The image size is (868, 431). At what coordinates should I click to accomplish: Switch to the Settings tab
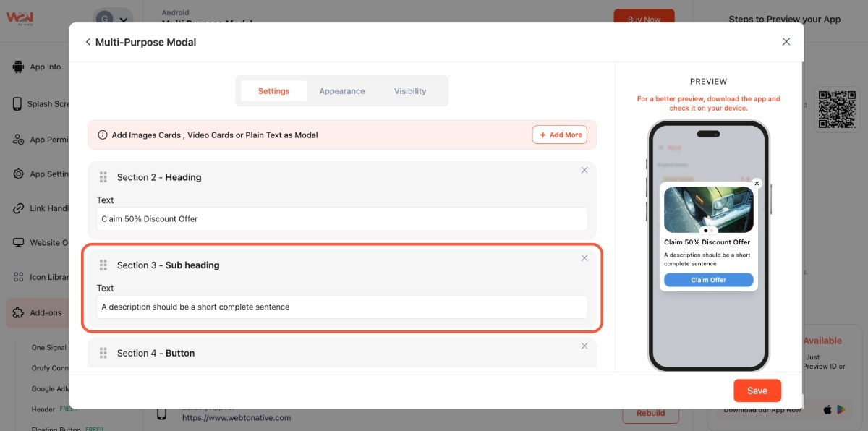point(273,91)
